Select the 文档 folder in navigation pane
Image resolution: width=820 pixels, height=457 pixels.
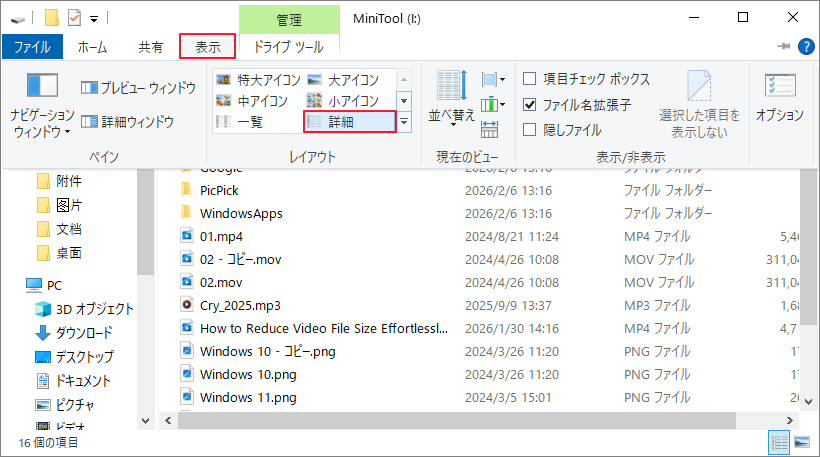click(x=60, y=229)
